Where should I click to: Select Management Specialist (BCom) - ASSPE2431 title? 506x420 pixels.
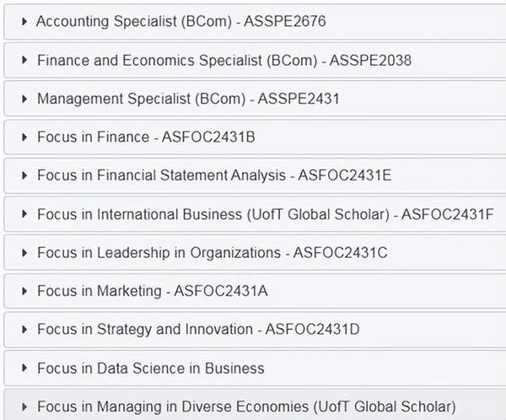point(188,99)
